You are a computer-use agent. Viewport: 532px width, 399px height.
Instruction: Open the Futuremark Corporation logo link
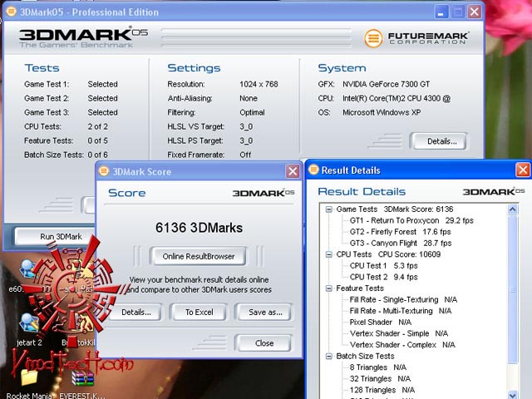tap(416, 38)
